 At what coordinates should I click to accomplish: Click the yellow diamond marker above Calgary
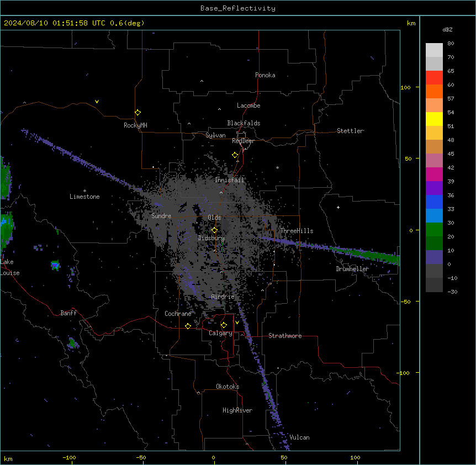[224, 325]
